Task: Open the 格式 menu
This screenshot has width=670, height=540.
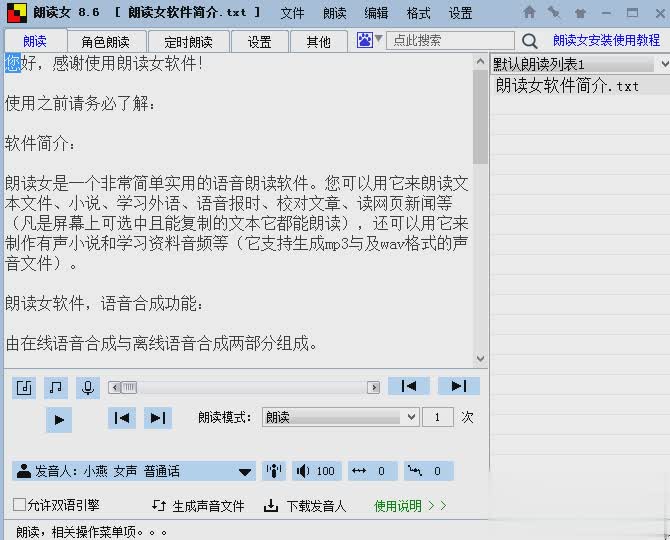Action: pos(419,13)
